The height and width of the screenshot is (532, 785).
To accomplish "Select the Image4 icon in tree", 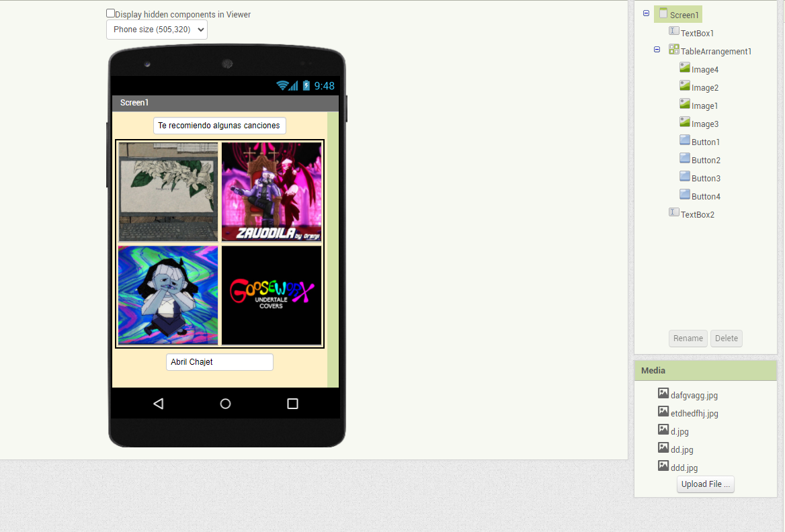I will pyautogui.click(x=684, y=67).
